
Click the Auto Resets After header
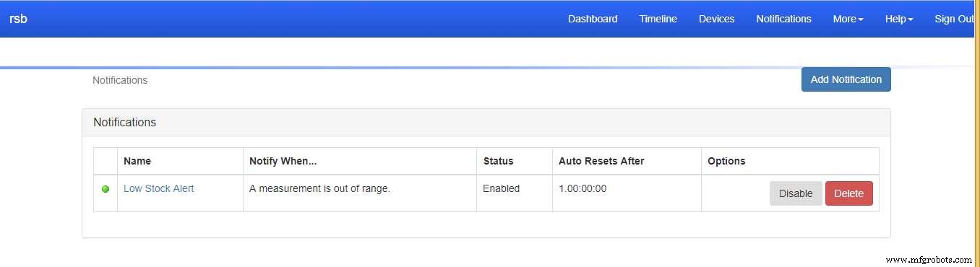tap(601, 161)
